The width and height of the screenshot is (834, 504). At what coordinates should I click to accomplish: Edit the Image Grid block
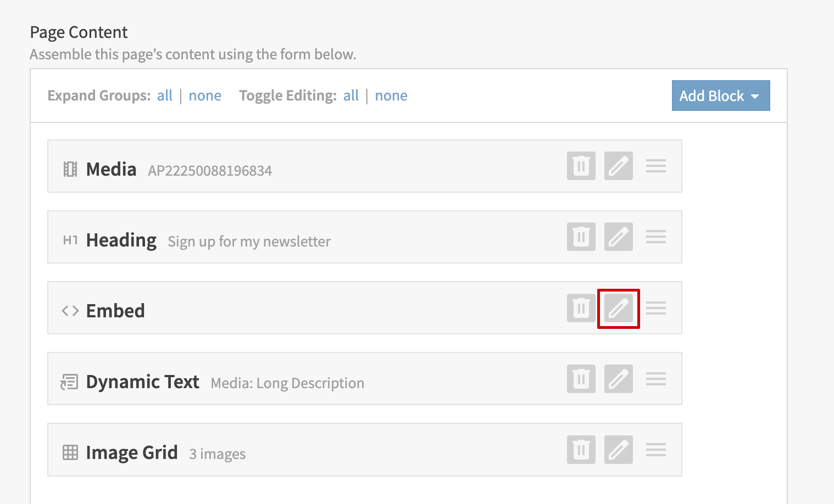[x=619, y=450]
